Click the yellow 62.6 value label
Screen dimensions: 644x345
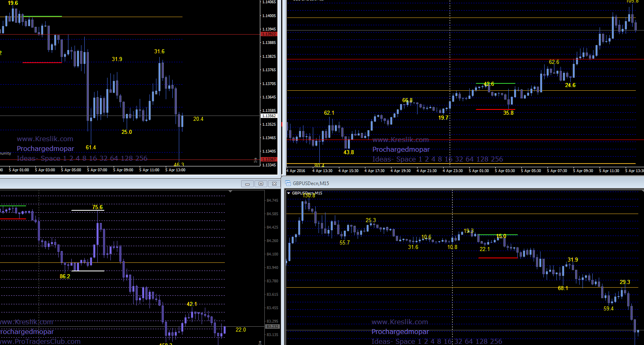point(554,62)
